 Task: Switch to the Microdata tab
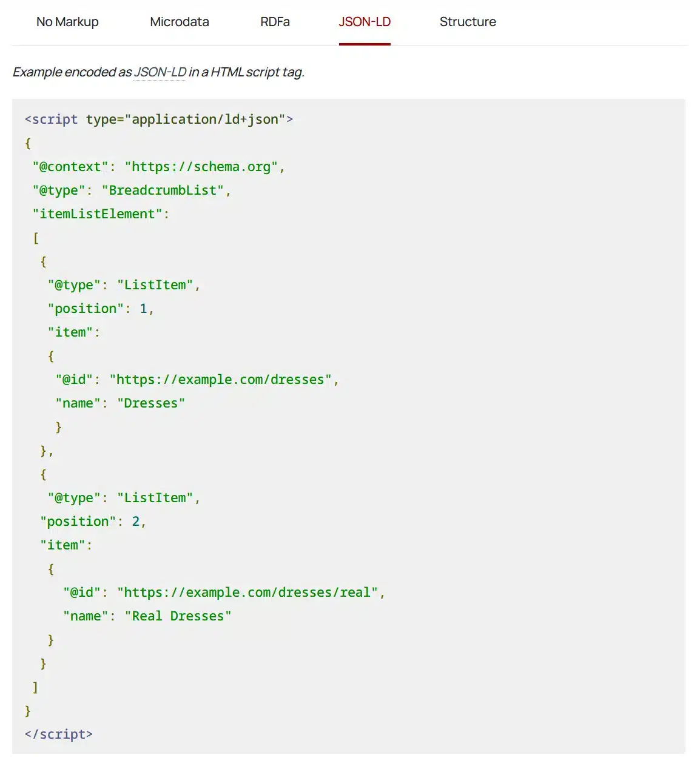(179, 22)
